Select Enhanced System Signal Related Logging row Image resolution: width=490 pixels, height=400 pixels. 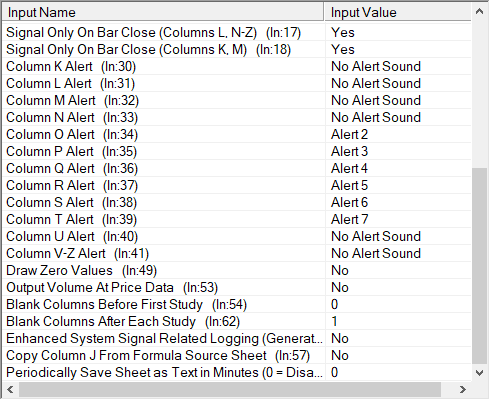tap(237, 339)
